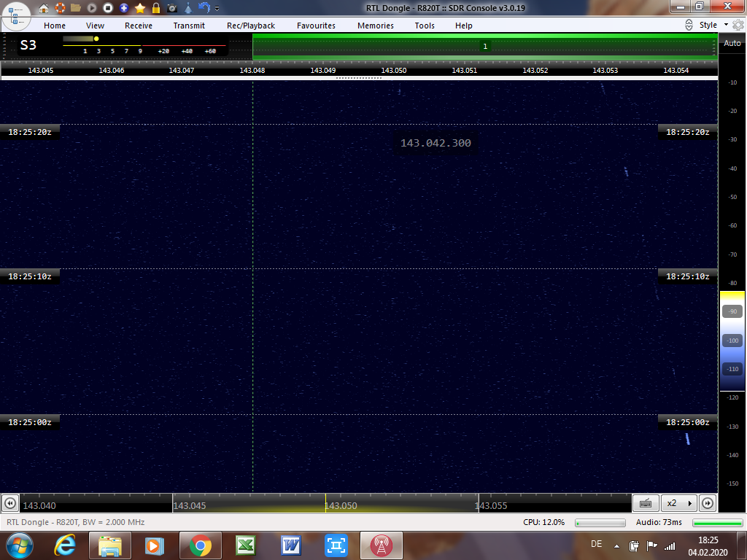Open the Transmit ribbon tab

tap(189, 26)
